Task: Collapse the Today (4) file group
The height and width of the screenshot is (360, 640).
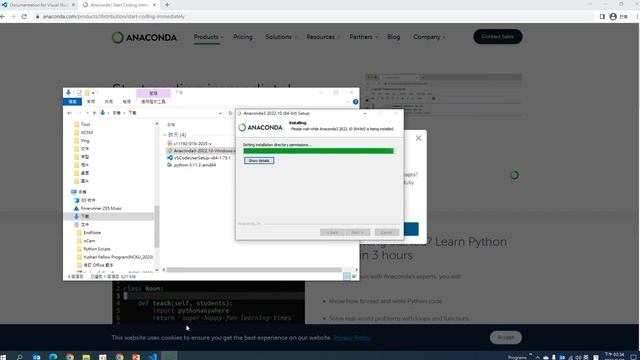Action: pyautogui.click(x=165, y=135)
